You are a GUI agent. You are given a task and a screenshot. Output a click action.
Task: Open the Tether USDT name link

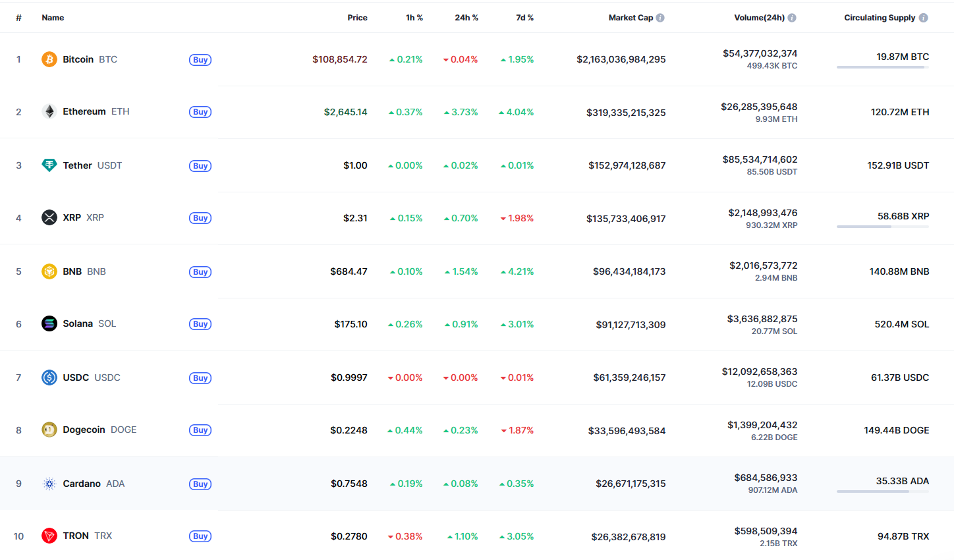pos(92,165)
